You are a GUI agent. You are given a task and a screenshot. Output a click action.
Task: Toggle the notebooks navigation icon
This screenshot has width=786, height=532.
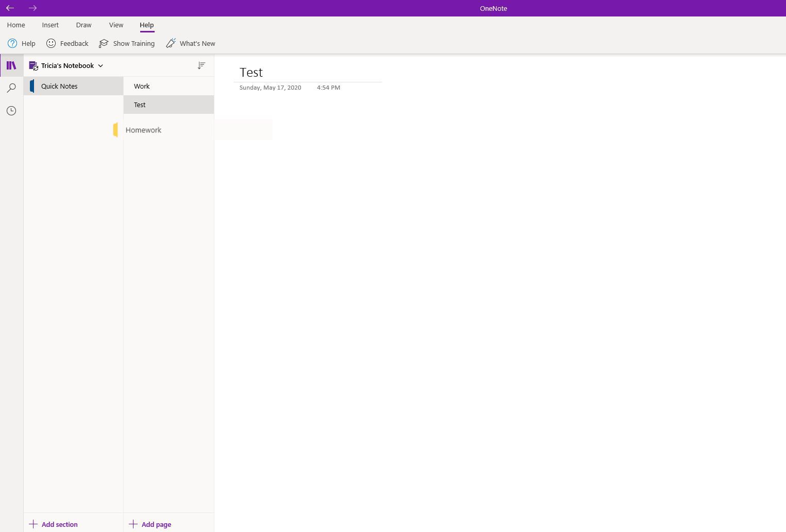[11, 65]
